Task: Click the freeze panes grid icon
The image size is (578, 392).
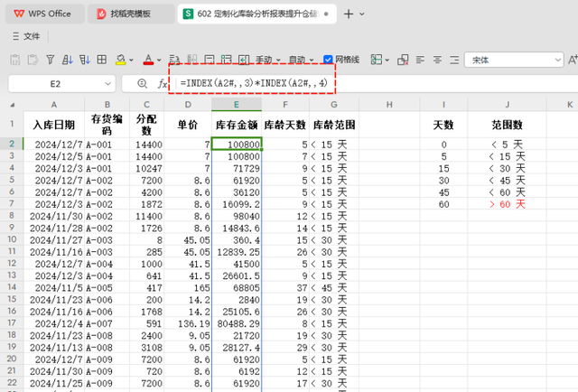Action: pos(377,60)
